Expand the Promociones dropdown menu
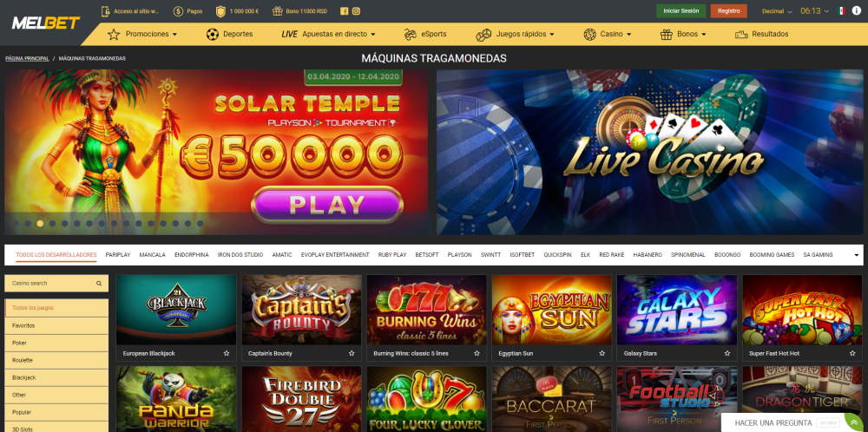This screenshot has width=868, height=432. click(142, 35)
